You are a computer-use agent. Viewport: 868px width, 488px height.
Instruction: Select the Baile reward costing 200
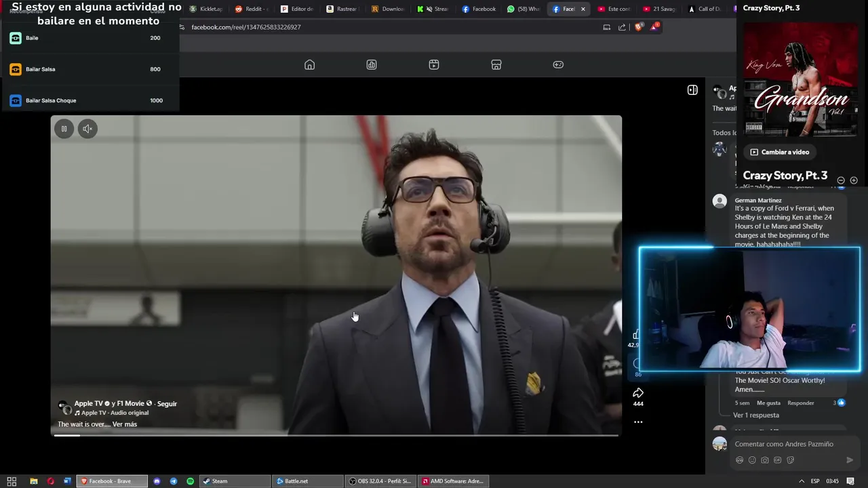(x=90, y=38)
